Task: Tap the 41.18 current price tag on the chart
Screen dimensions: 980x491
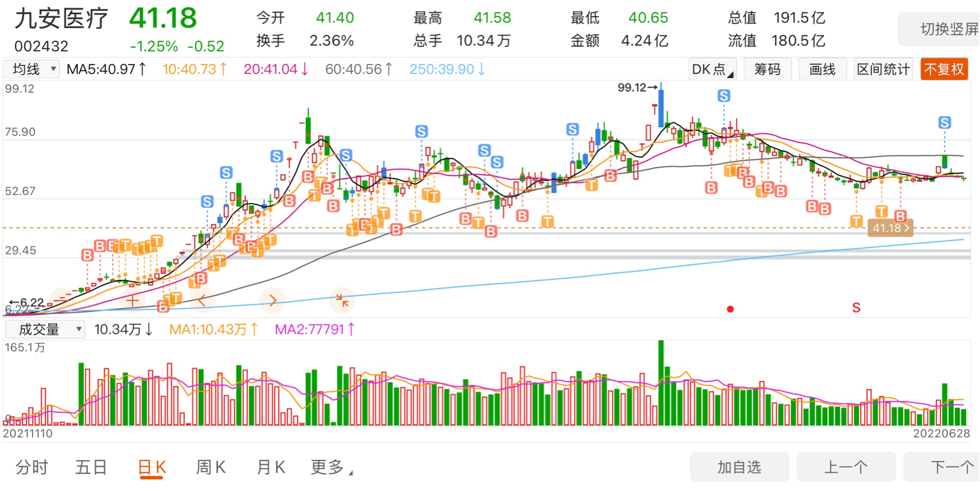Action: [x=890, y=228]
